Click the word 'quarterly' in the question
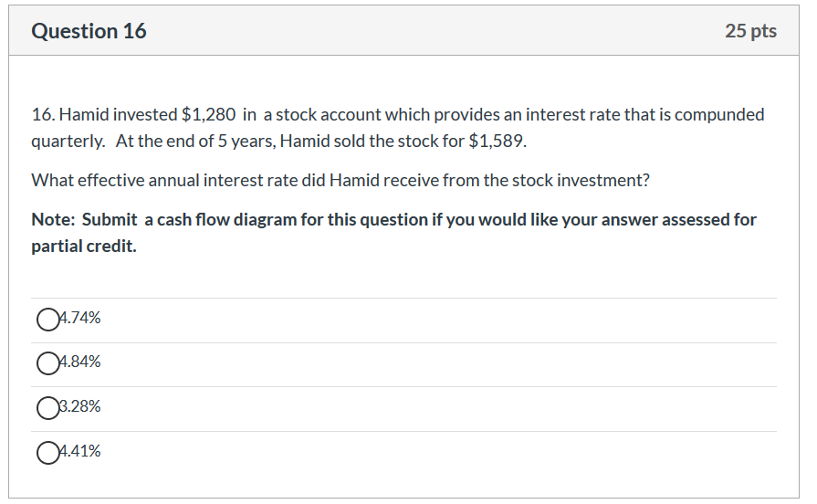 (x=68, y=142)
